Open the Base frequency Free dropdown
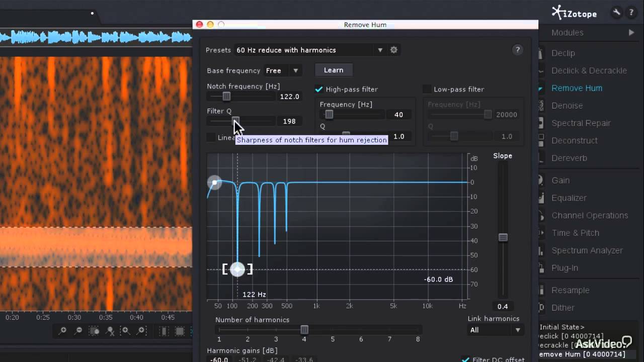644x362 pixels. coord(283,70)
